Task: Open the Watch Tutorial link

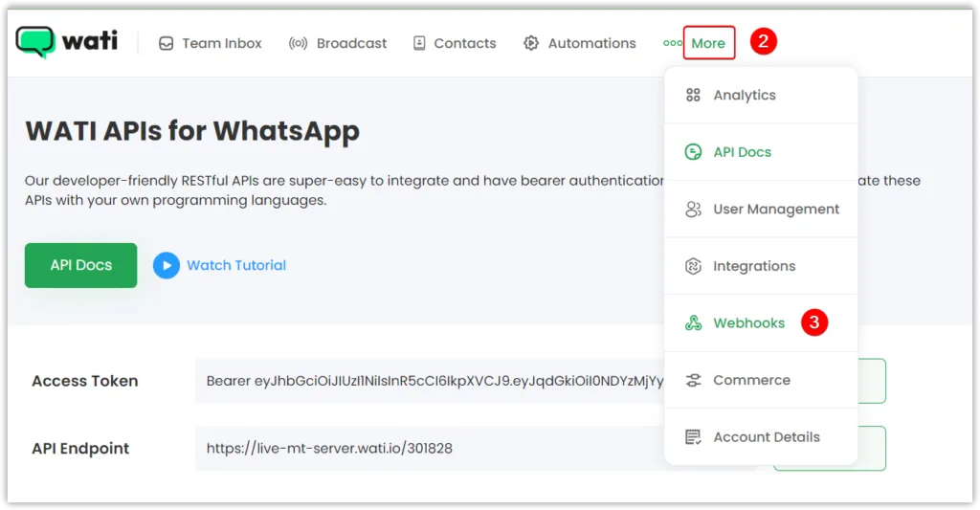Action: click(x=236, y=265)
